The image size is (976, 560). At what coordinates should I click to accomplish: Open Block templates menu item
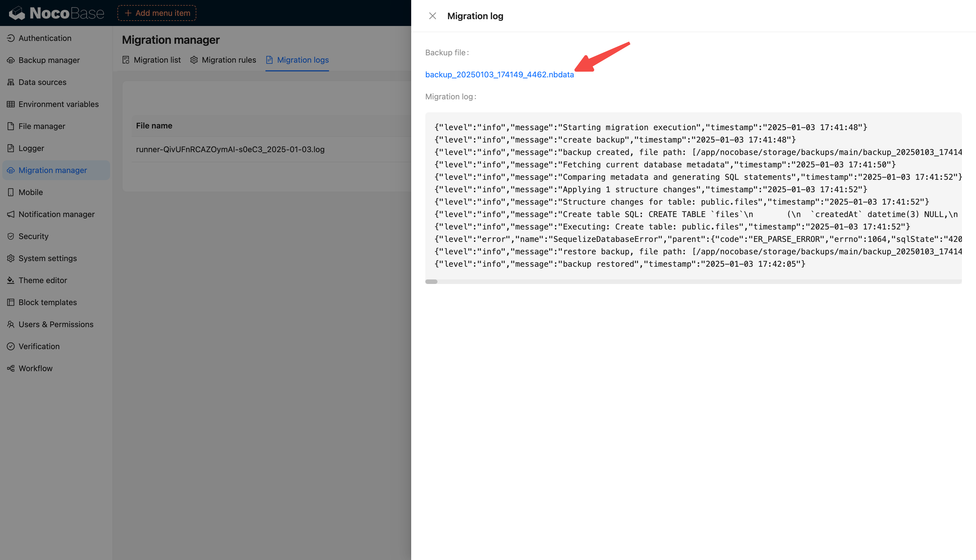pyautogui.click(x=47, y=302)
